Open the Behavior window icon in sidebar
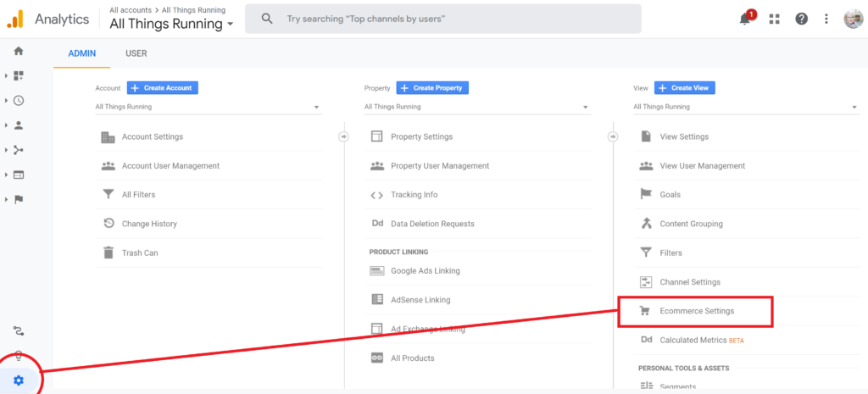Image resolution: width=868 pixels, height=394 pixels. point(19,175)
